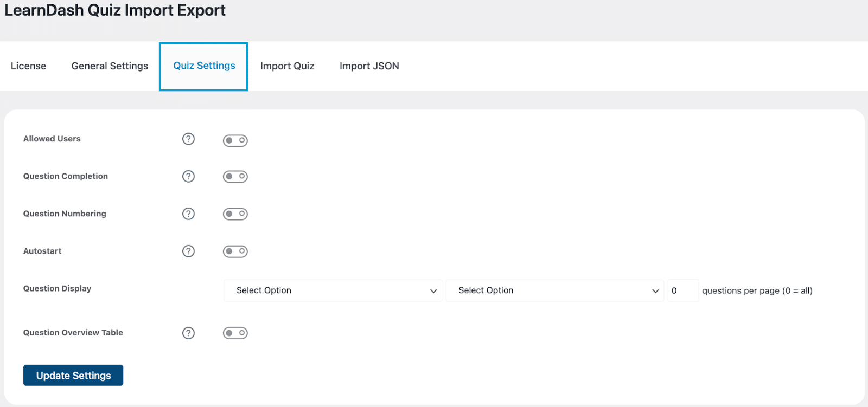Open the Question Numbering help icon
Viewport: 868px width, 407px height.
(188, 214)
